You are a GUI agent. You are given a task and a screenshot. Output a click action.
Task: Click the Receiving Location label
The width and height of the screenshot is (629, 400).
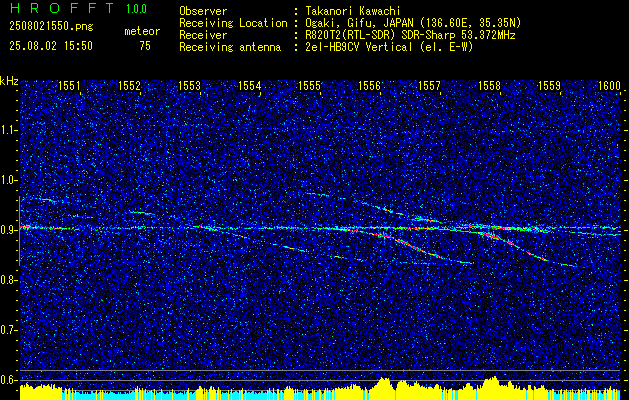233,23
